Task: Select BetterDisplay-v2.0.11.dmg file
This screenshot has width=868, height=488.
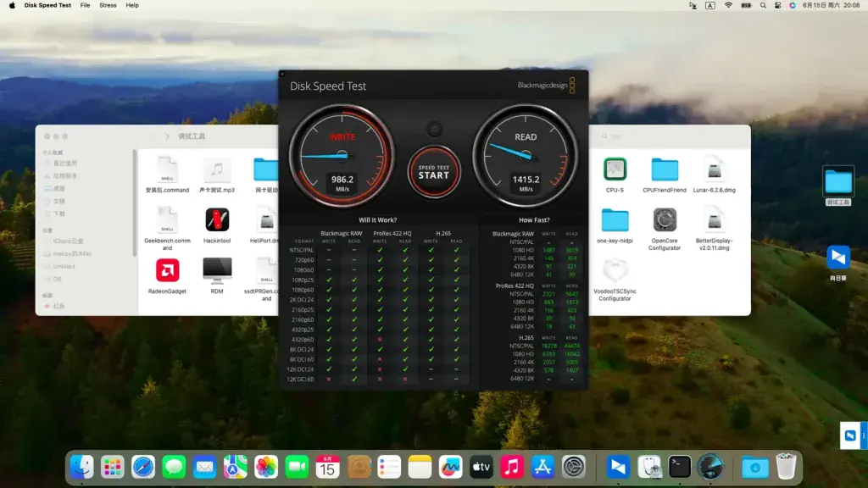Action: (x=714, y=230)
